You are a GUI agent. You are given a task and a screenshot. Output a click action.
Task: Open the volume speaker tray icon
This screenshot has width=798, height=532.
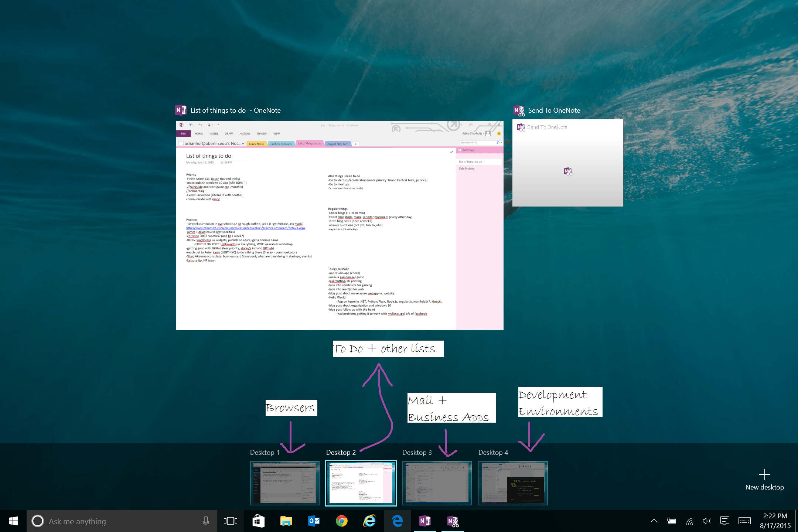click(x=707, y=521)
